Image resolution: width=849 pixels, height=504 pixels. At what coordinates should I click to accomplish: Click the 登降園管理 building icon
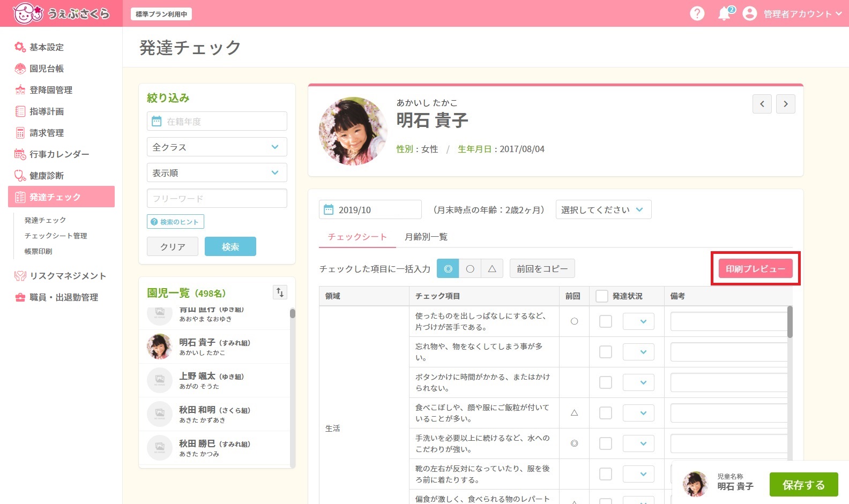point(20,90)
